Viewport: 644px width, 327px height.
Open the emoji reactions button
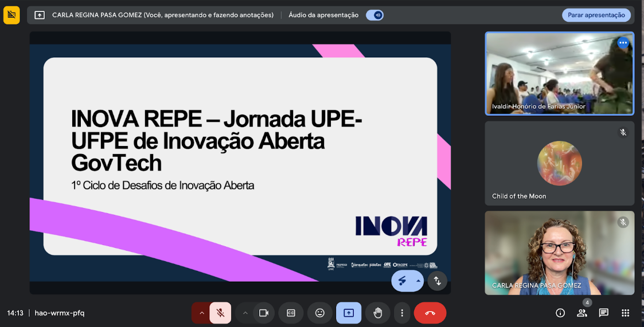(320, 313)
